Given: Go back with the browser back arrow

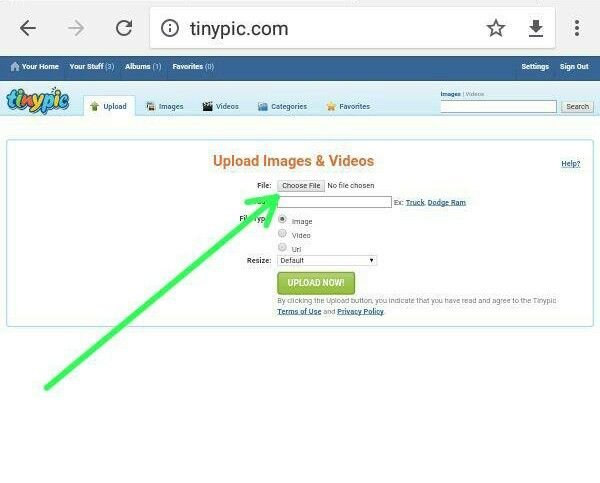Looking at the screenshot, I should coord(28,28).
